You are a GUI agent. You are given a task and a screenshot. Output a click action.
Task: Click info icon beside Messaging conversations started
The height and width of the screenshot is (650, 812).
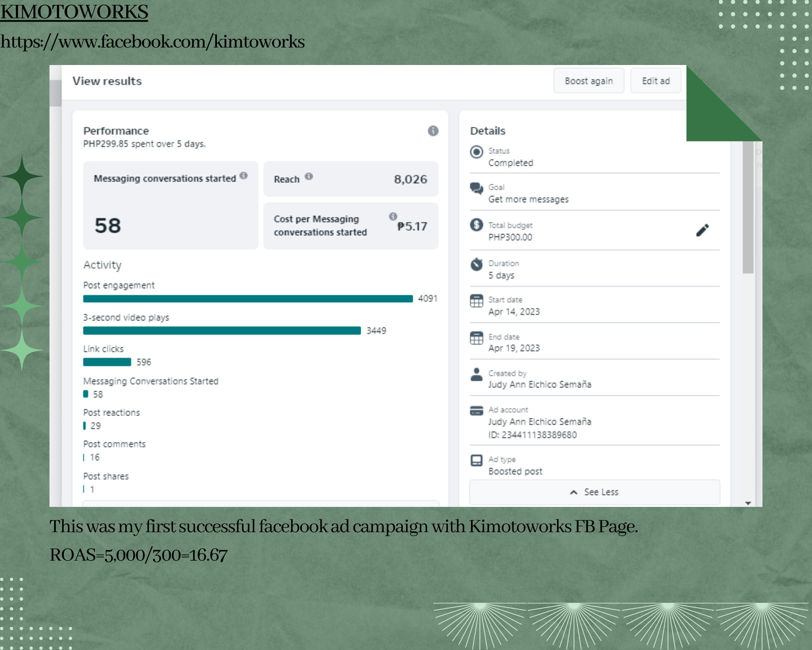(244, 175)
